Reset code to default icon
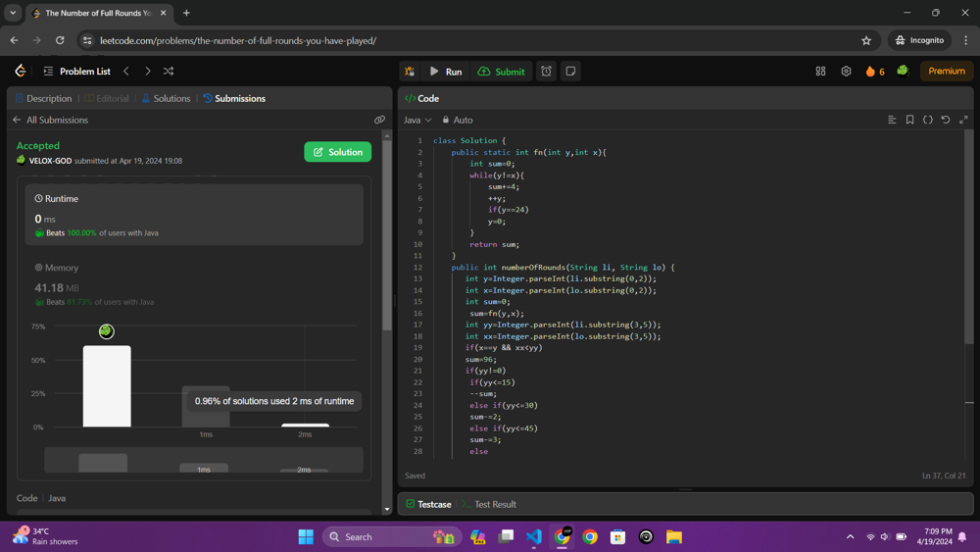Viewport: 980px width, 552px height. pos(946,120)
